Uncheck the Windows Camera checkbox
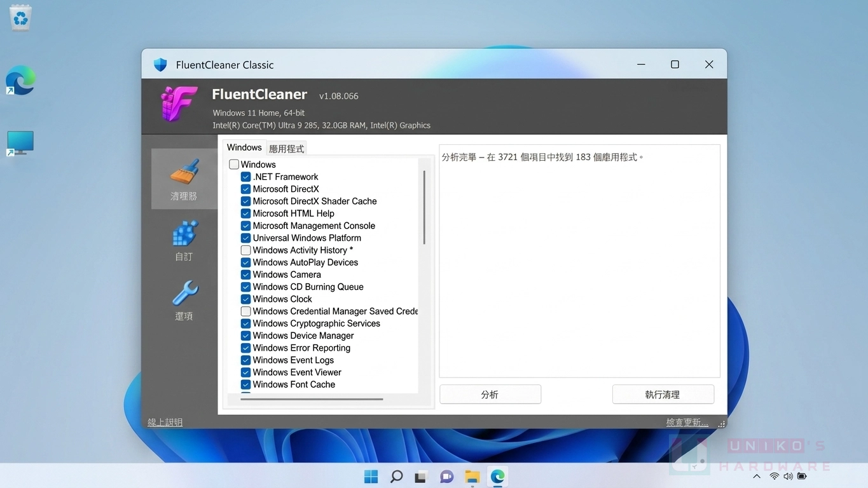 point(245,274)
